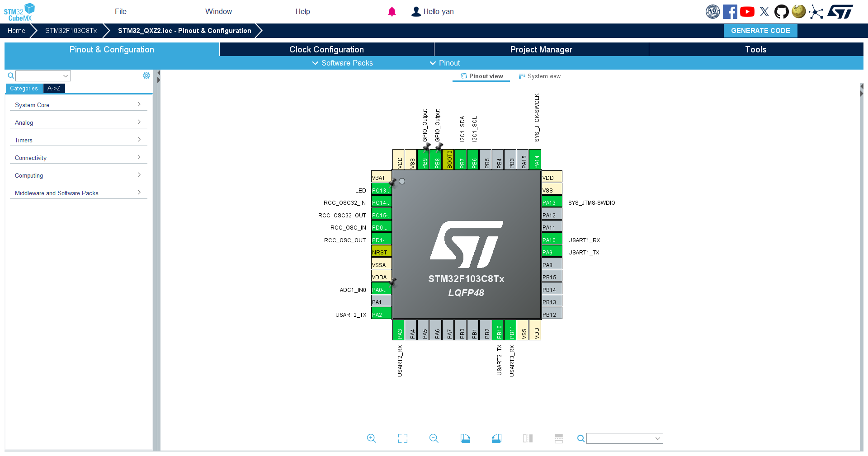Click the user account icon
868x456 pixels.
(x=416, y=12)
